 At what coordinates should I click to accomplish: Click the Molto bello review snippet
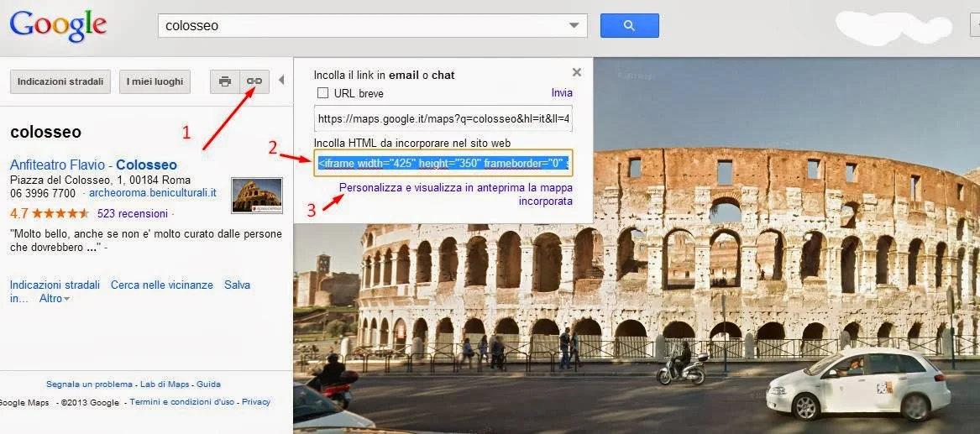(x=145, y=241)
